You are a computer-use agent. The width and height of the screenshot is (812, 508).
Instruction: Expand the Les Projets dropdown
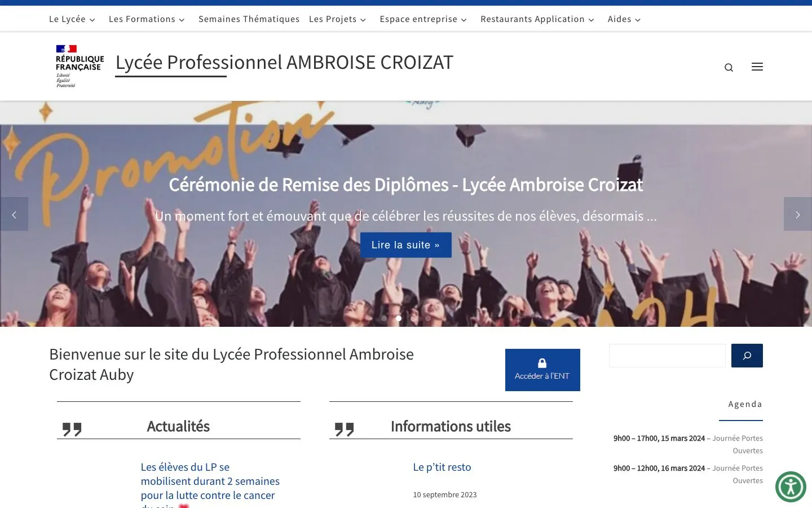338,19
